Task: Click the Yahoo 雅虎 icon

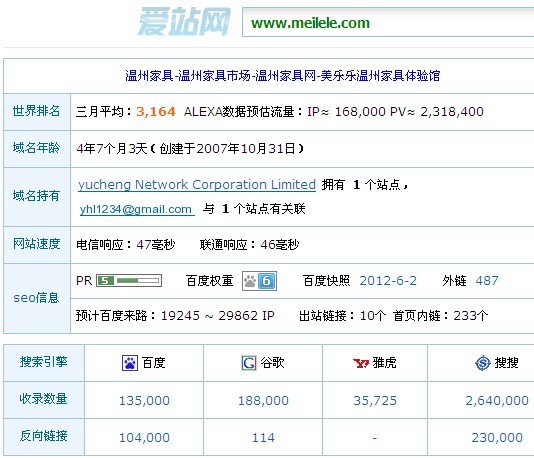Action: click(361, 363)
